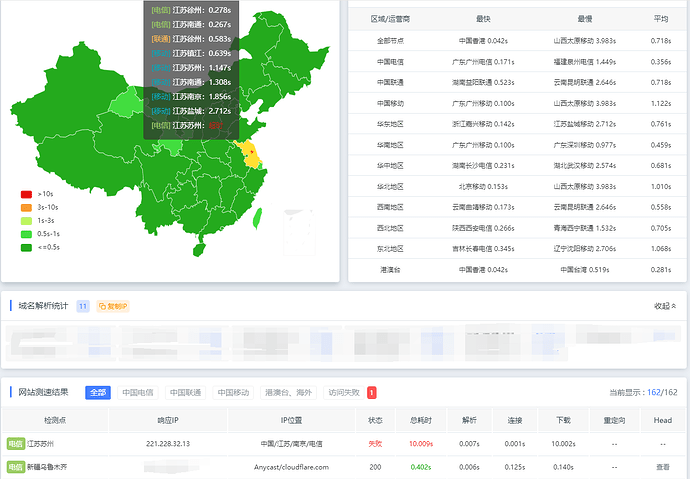Switch to the 中国移动 filter tab
This screenshot has height=479, width=690.
click(233, 392)
